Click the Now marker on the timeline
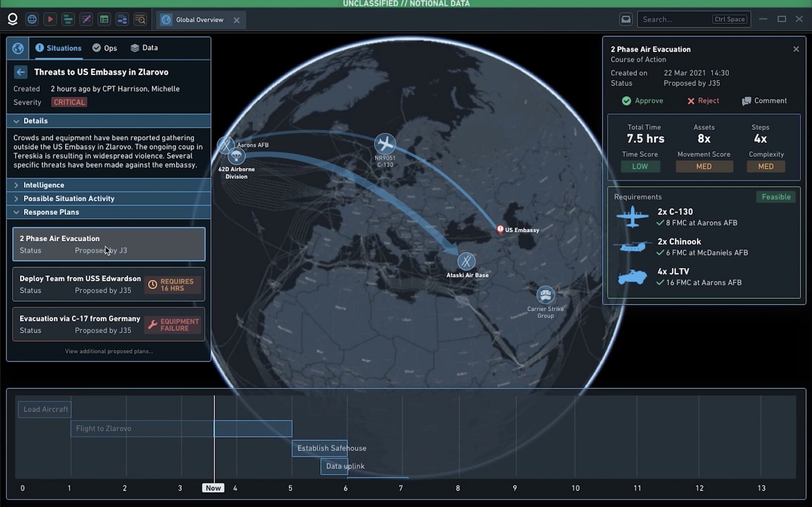Screen dimensions: 812x507 213,488
